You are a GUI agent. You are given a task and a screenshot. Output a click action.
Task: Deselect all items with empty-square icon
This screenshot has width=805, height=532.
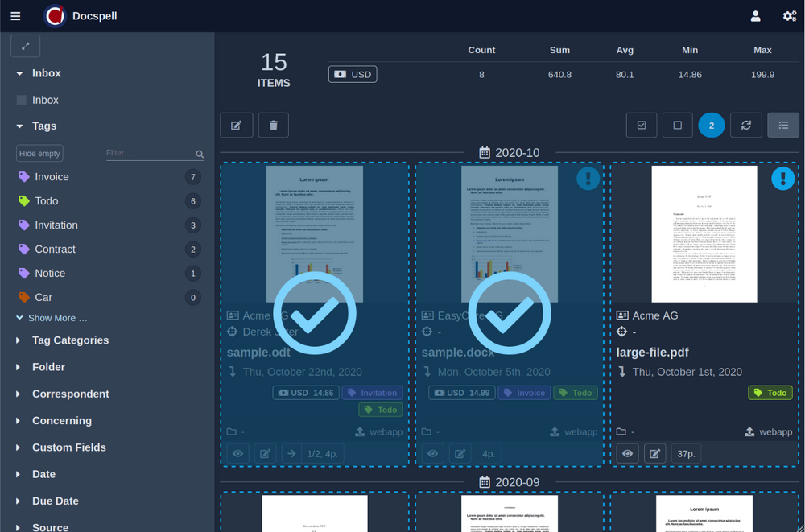677,125
